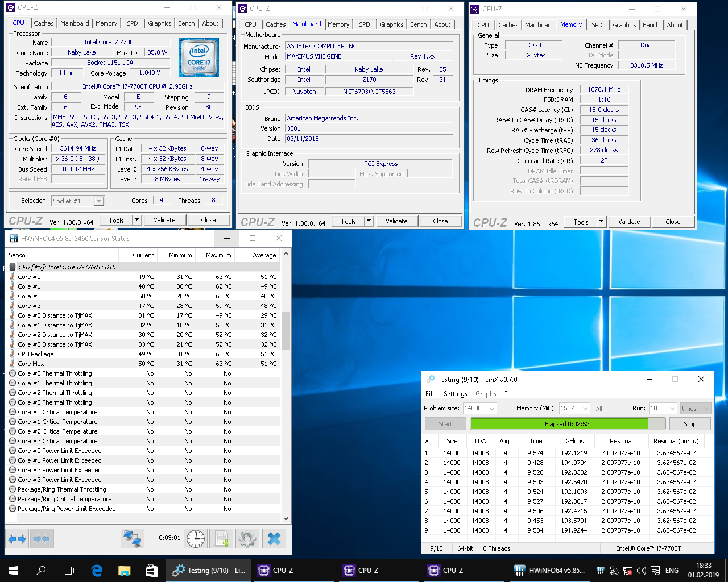Stop the LinX stress test
The image size is (728, 582).
tap(690, 424)
